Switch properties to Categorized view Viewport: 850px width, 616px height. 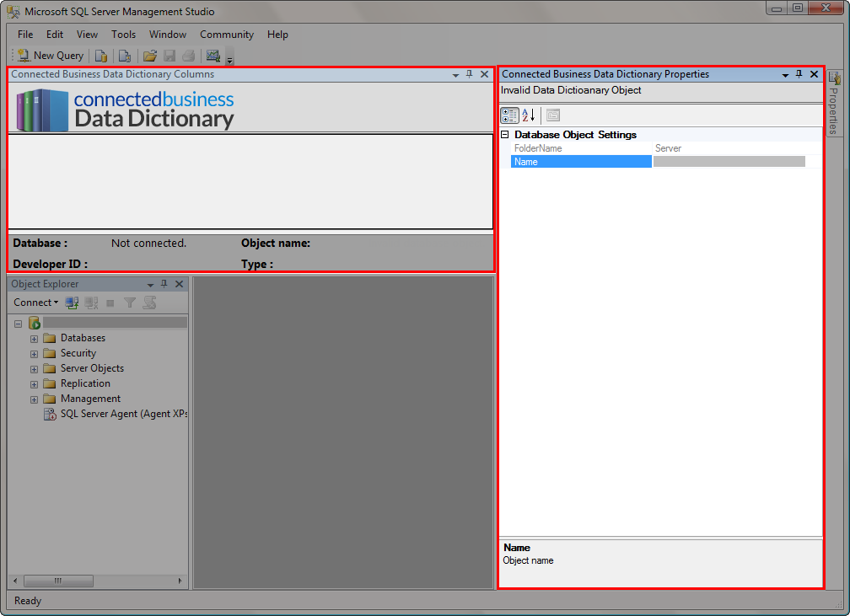click(509, 115)
